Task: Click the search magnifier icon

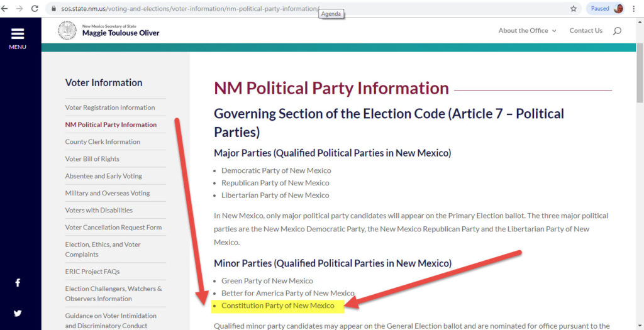Action: tap(617, 31)
